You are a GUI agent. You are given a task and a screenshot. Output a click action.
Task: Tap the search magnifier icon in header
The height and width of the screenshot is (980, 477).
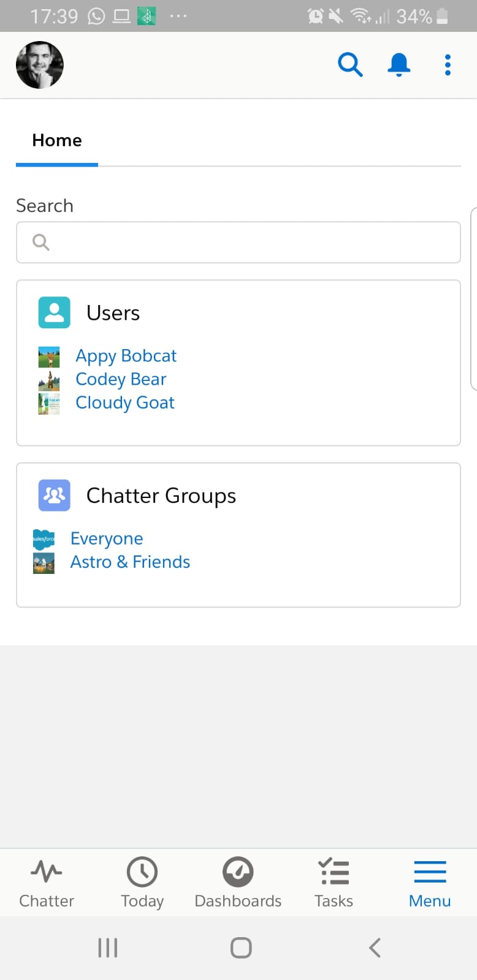coord(350,64)
